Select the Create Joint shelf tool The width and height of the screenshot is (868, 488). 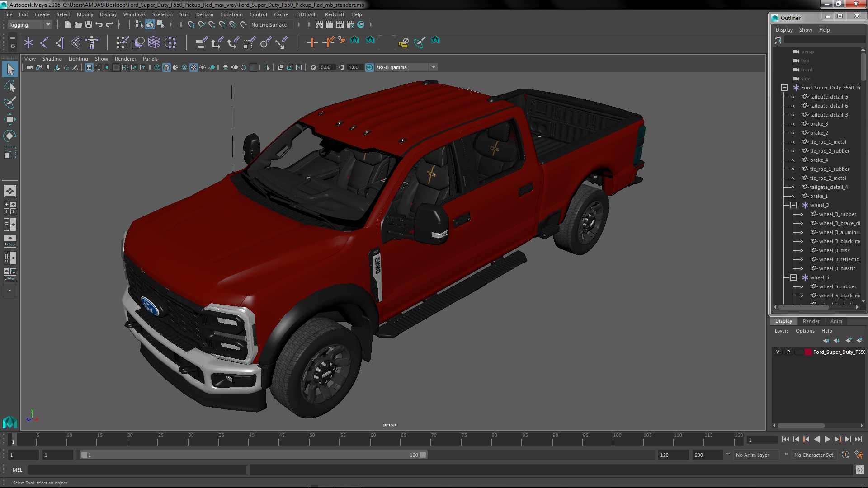click(44, 42)
